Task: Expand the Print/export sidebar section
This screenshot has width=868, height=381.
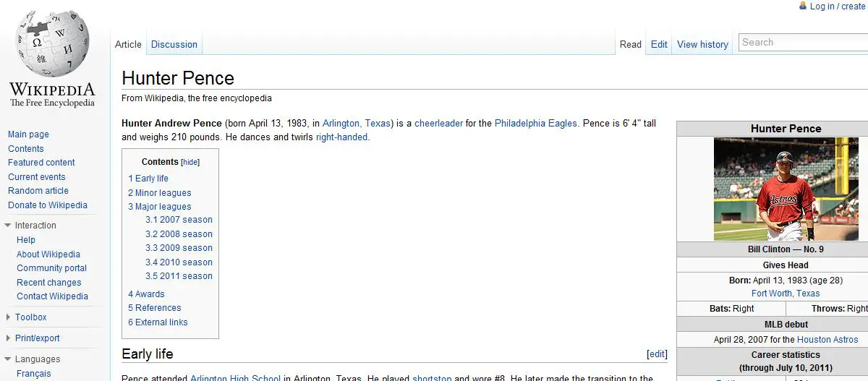Action: tap(8, 338)
